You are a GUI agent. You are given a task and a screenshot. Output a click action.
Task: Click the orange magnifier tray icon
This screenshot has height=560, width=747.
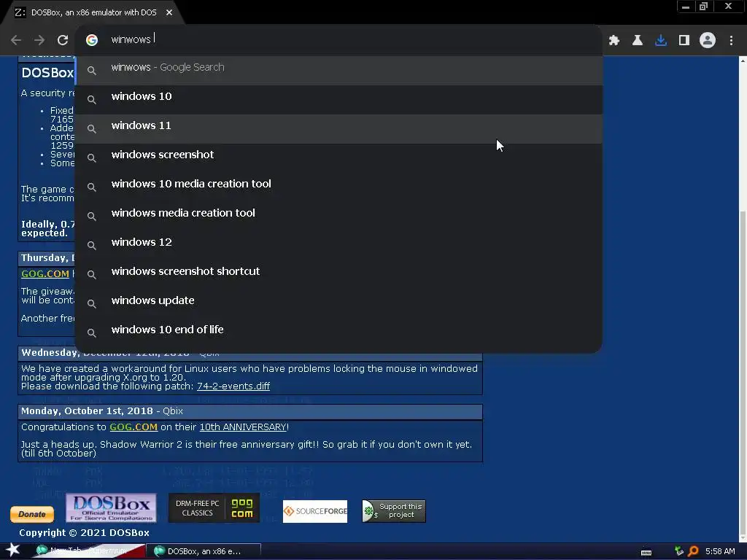click(693, 551)
